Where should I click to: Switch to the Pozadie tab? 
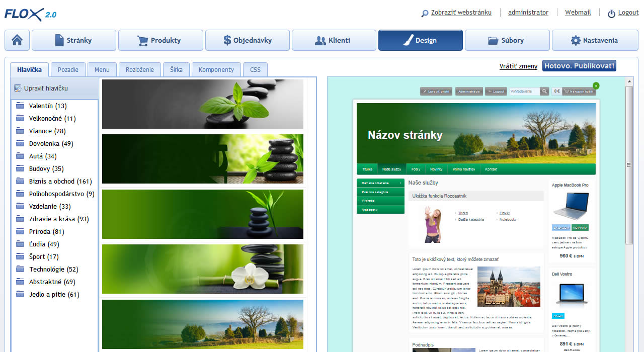pyautogui.click(x=68, y=70)
